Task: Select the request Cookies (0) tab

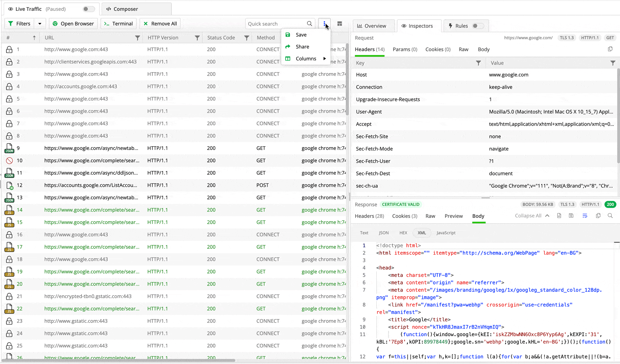Action: pyautogui.click(x=438, y=50)
